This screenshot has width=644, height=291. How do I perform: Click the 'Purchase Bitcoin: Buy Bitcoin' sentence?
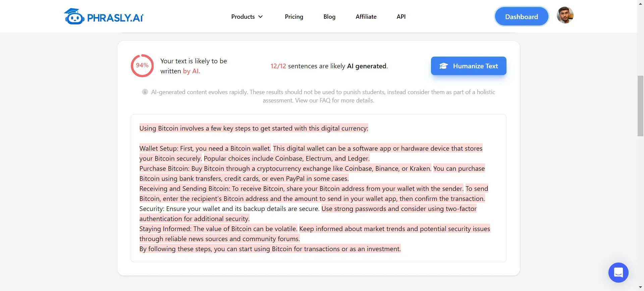click(285, 168)
